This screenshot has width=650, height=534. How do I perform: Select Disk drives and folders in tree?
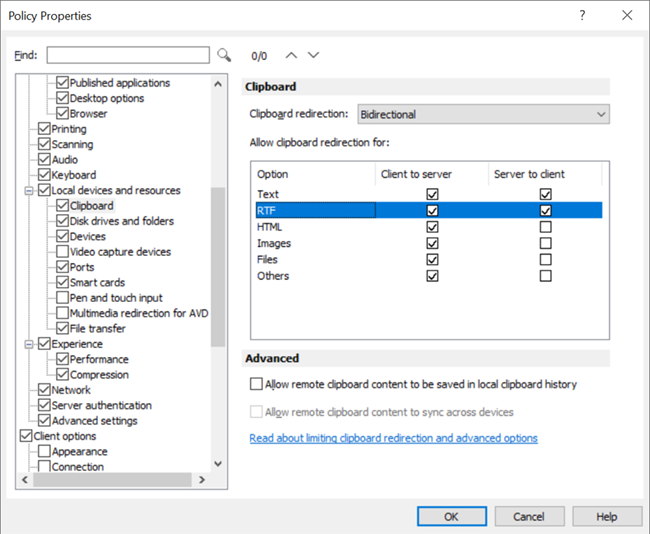pos(121,221)
